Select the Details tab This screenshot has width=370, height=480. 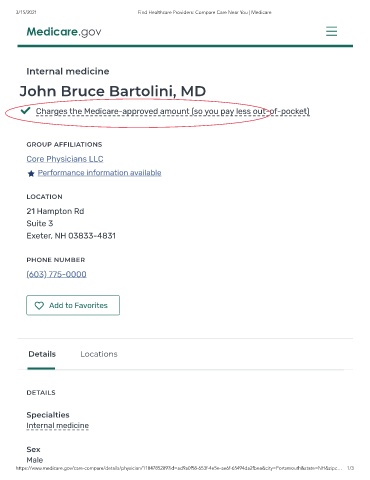[x=42, y=354]
